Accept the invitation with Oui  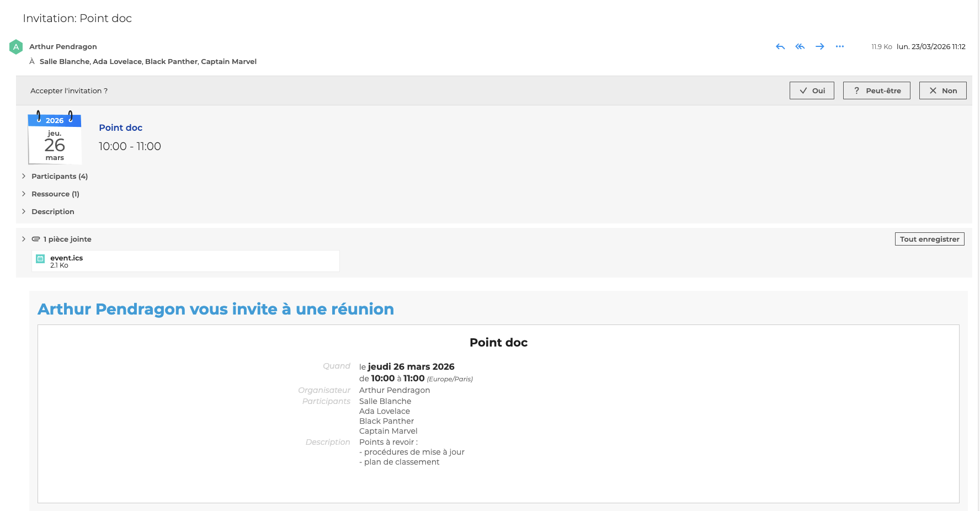point(812,91)
